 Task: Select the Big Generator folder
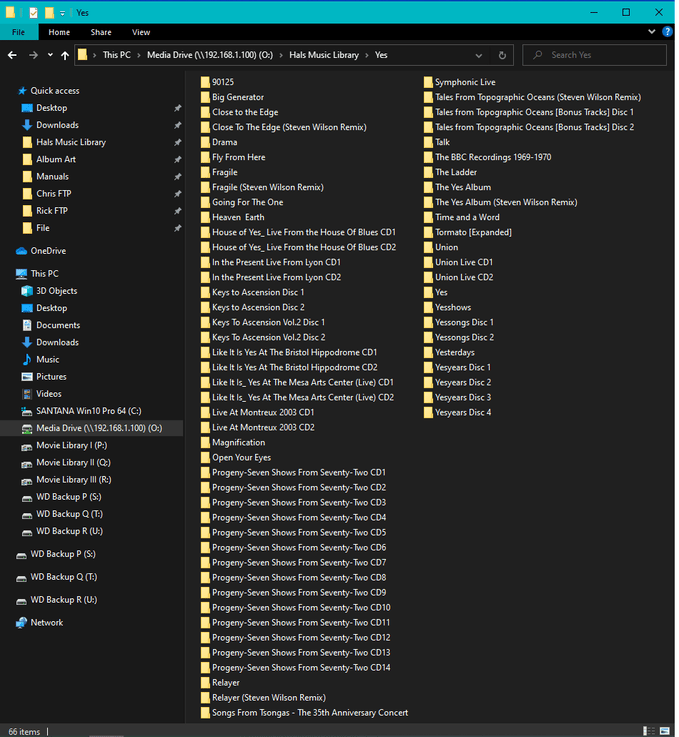point(238,97)
